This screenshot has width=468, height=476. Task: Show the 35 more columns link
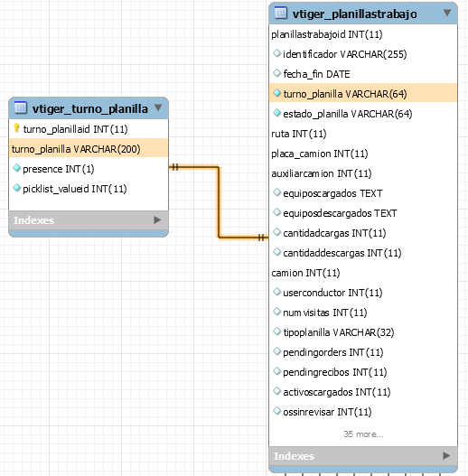pyautogui.click(x=363, y=434)
